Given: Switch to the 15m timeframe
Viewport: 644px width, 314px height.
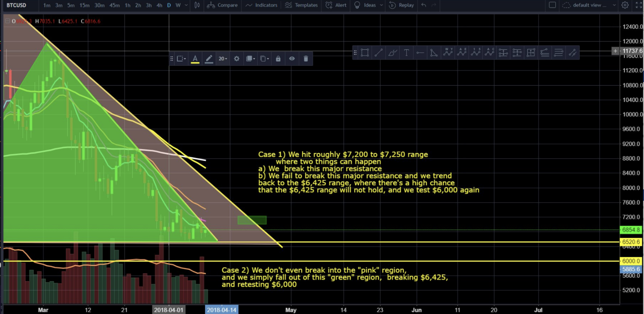Looking at the screenshot, I should [x=84, y=5].
